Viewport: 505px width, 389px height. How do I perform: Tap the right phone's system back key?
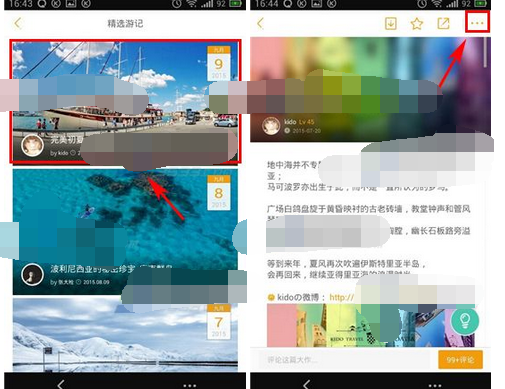[307, 384]
